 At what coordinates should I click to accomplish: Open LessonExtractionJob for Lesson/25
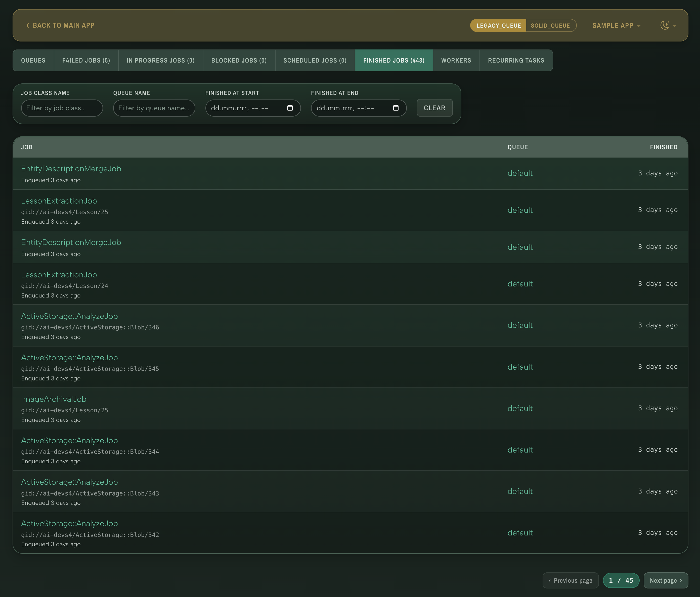(59, 201)
